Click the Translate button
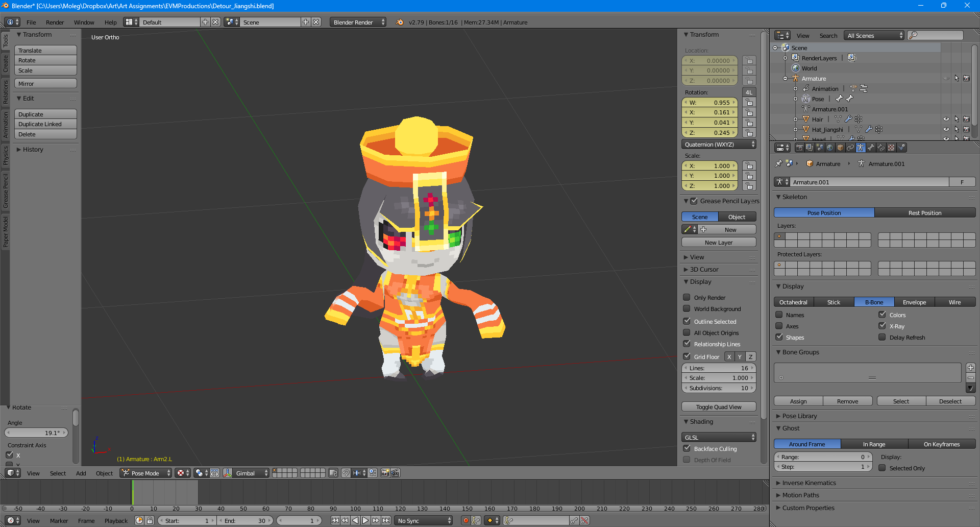980x527 pixels. pos(45,50)
